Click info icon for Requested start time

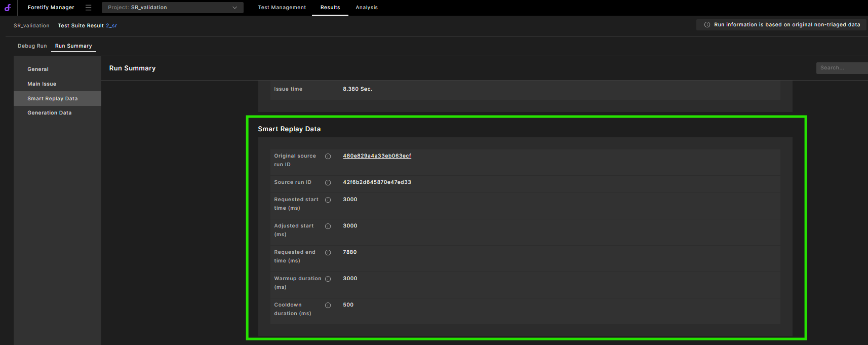pos(328,200)
